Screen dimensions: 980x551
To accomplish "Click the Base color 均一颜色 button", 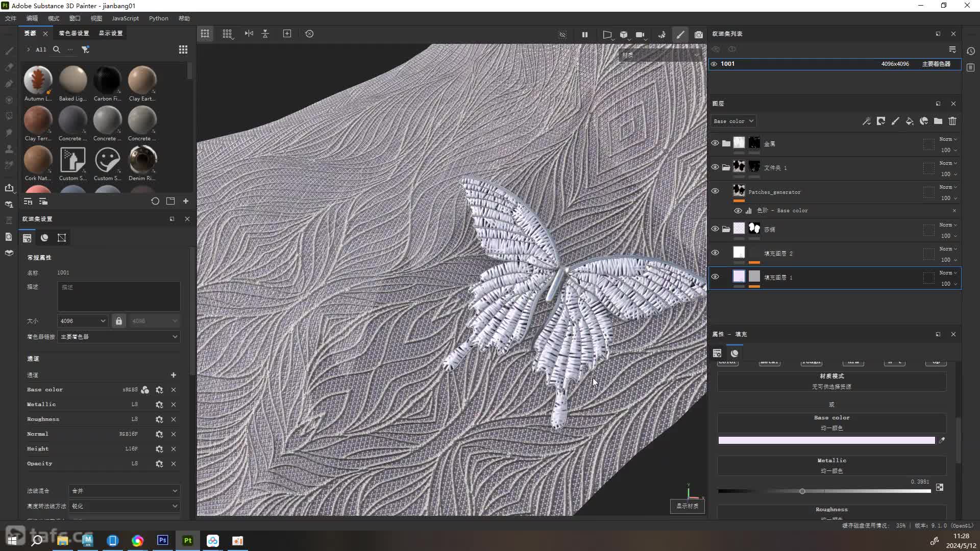I will 831,423.
